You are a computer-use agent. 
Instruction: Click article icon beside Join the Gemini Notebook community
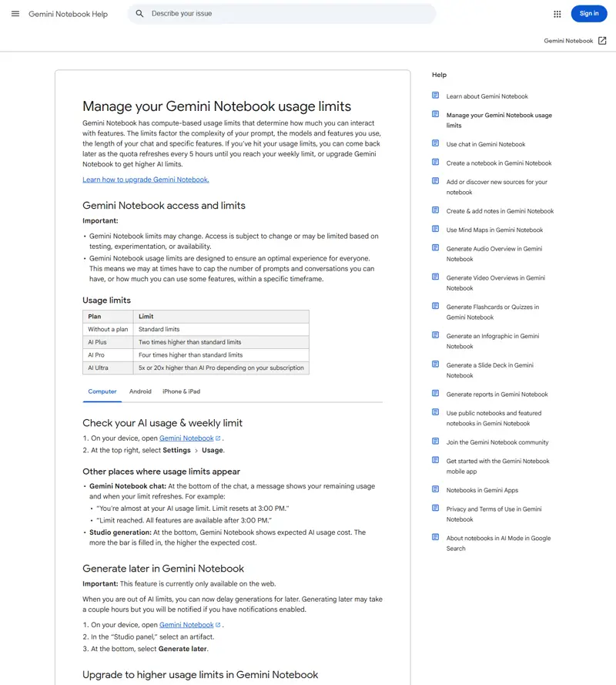(435, 442)
